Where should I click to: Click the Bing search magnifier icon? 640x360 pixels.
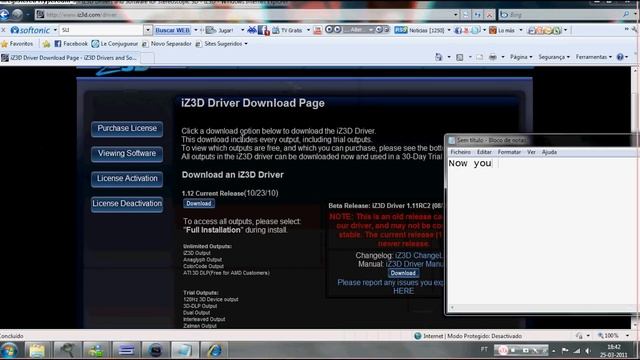coord(626,15)
